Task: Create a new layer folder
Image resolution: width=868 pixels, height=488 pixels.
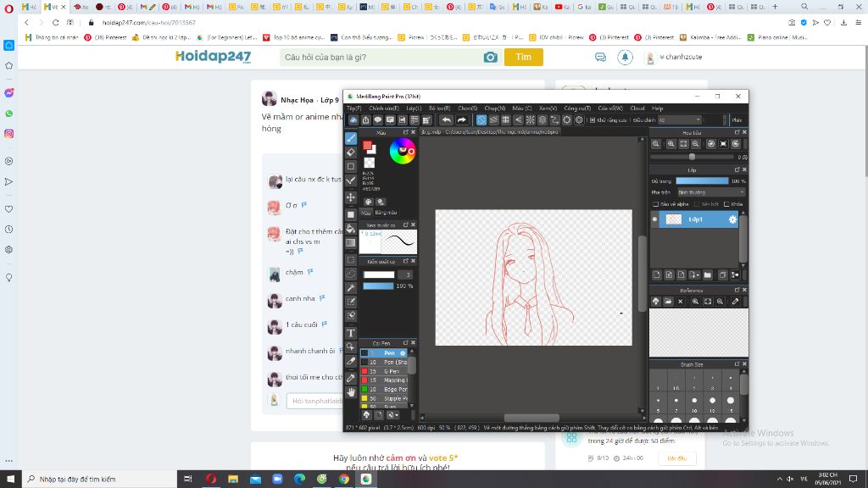Action: click(x=708, y=274)
